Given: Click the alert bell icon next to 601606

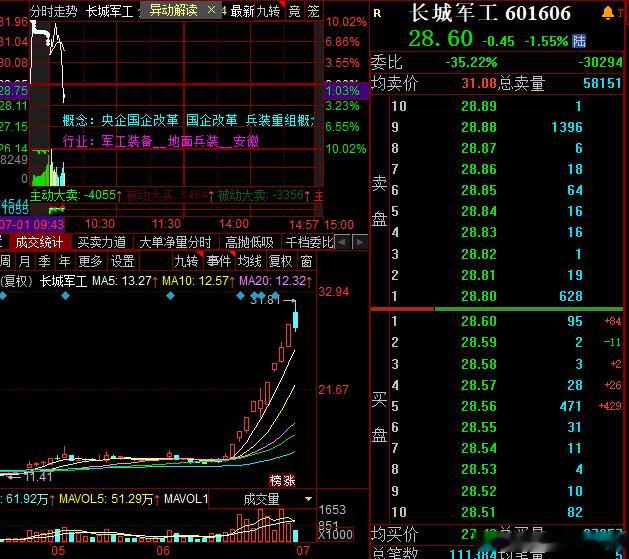Looking at the screenshot, I should 608,13.
